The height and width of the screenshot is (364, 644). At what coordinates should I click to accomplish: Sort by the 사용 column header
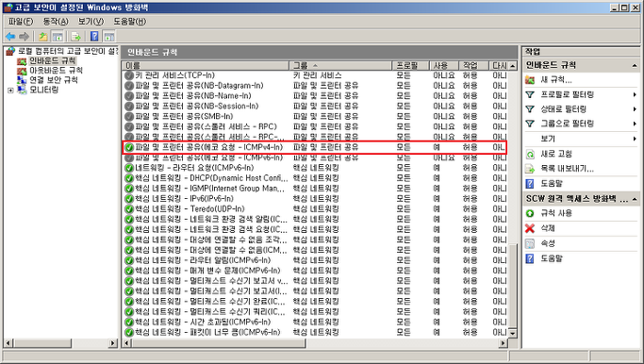(x=444, y=65)
